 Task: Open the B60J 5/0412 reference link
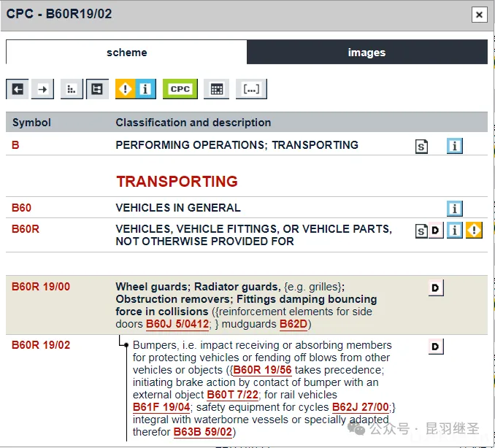pyautogui.click(x=177, y=324)
